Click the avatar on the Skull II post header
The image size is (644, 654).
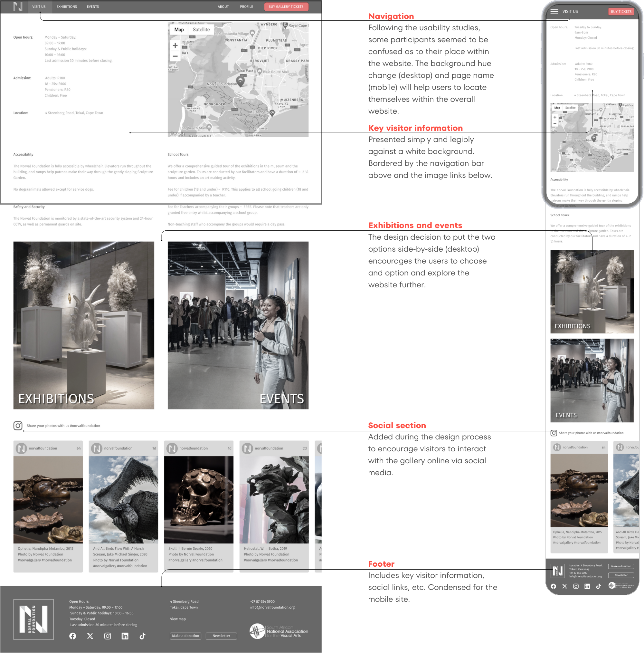pos(172,448)
